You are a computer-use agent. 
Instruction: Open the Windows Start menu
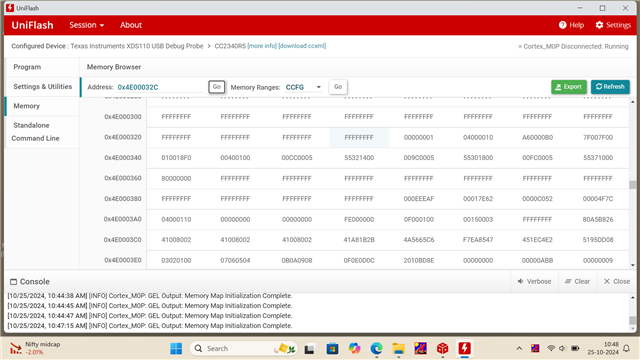point(176,349)
